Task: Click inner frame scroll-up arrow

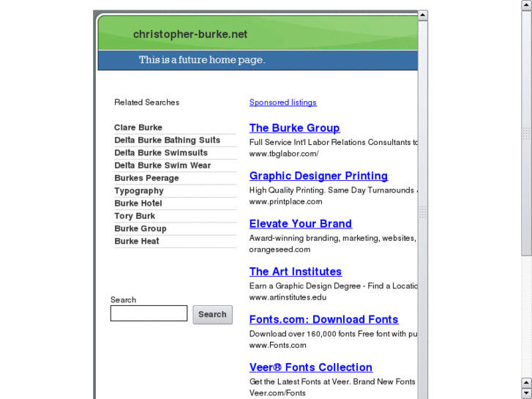Action: [x=423, y=15]
